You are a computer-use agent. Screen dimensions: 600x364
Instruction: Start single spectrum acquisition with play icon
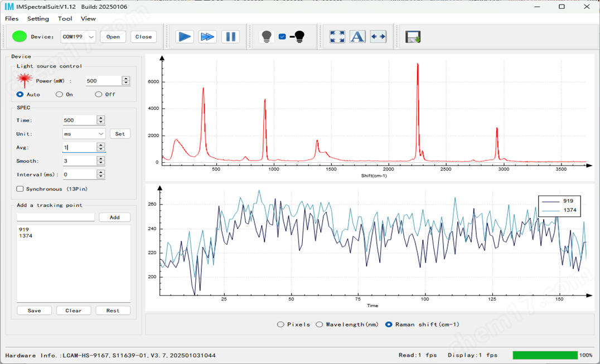[185, 37]
